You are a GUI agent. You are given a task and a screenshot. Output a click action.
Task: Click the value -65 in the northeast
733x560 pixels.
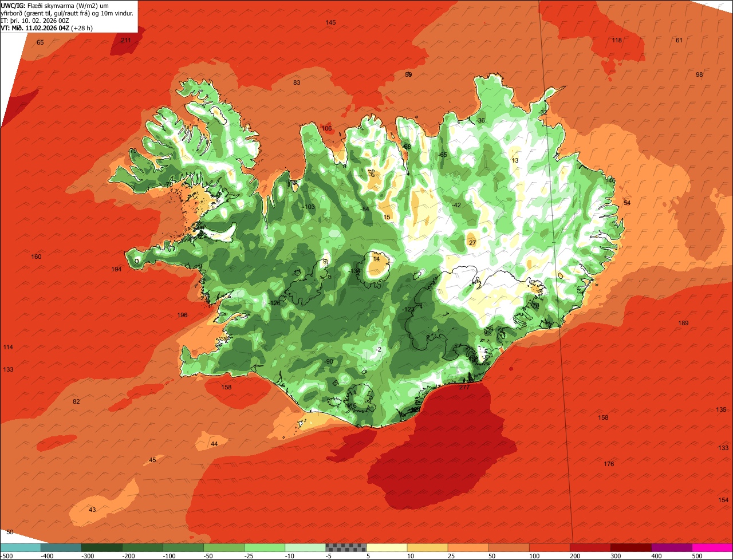pos(443,155)
